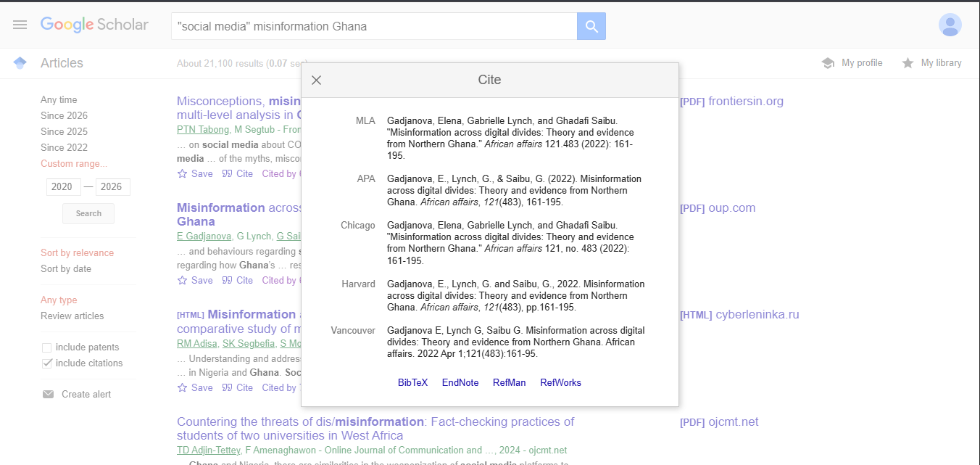Screen dimensions: 980x465
Task: Open the Misconceptions article title
Action: [x=238, y=108]
